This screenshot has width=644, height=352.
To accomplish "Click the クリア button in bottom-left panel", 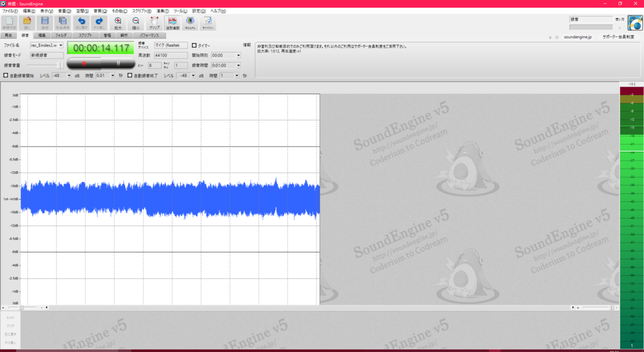I will click(x=10, y=326).
